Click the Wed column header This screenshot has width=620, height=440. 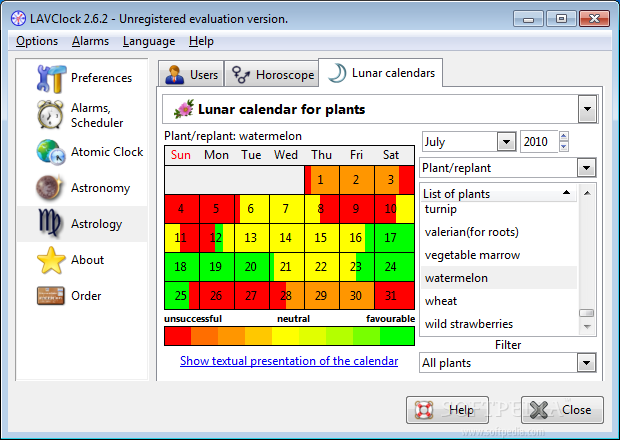[286, 155]
